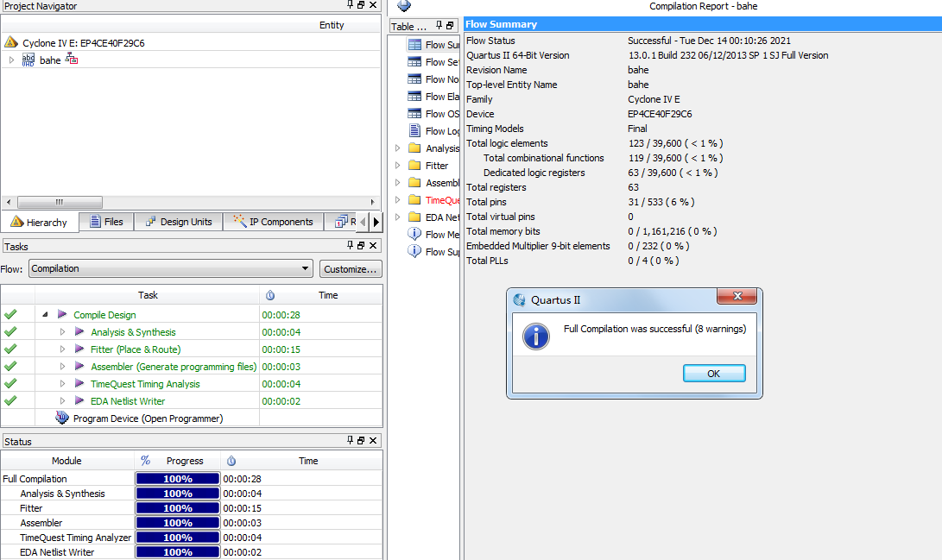942x560 pixels.
Task: Open the Flow dropdown showing Compilation
Action: pyautogui.click(x=171, y=268)
